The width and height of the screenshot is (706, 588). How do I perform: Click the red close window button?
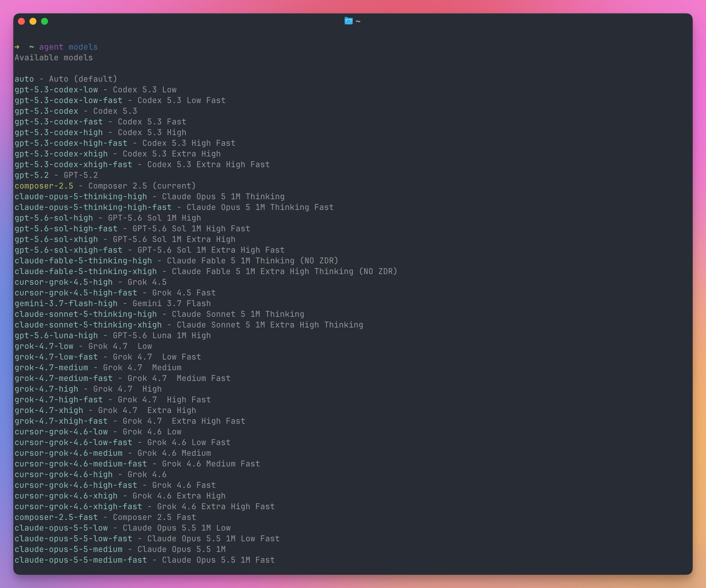[x=22, y=21]
